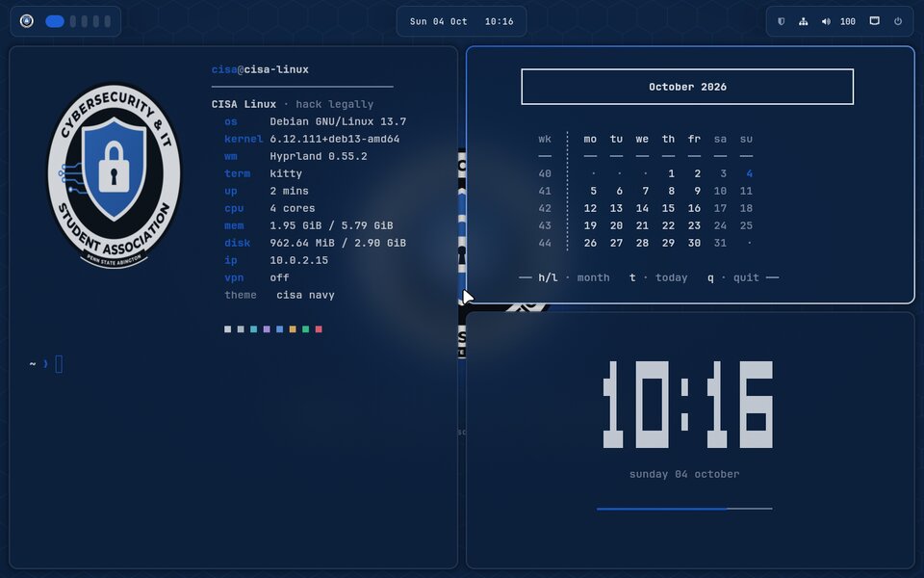The image size is (924, 578).
Task: Click the purple palette swatch in the terminal
Action: [x=267, y=329]
